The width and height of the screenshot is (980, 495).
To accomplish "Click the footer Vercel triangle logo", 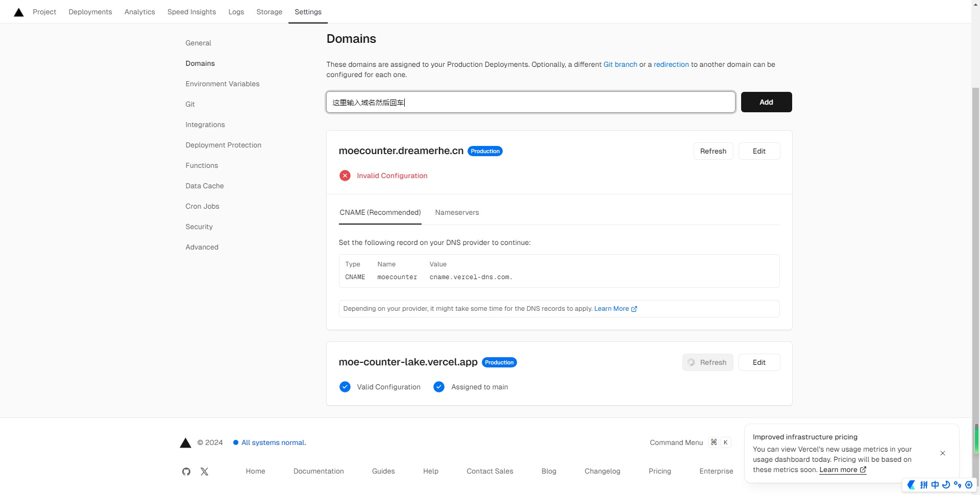I will [186, 443].
